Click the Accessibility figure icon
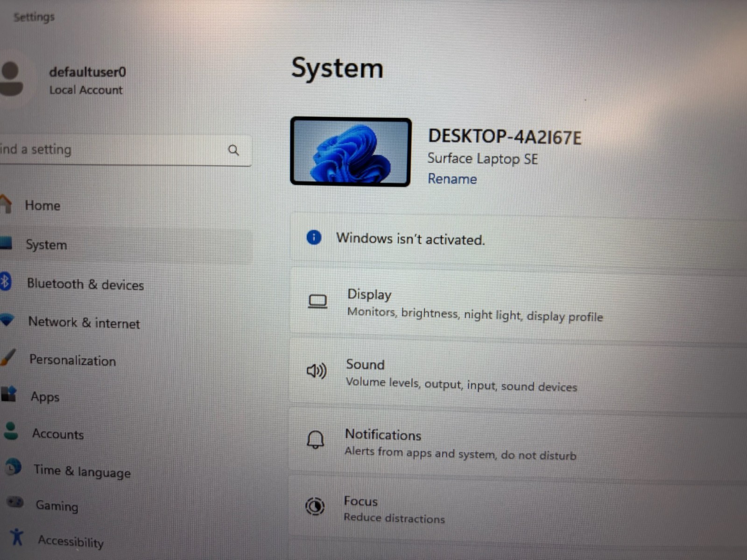The height and width of the screenshot is (560, 747). tap(17, 537)
